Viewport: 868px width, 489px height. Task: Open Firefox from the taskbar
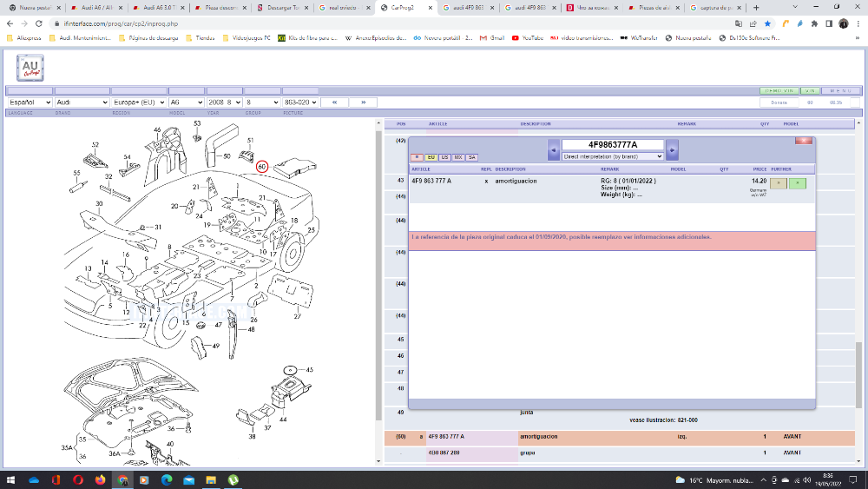pyautogui.click(x=100, y=480)
